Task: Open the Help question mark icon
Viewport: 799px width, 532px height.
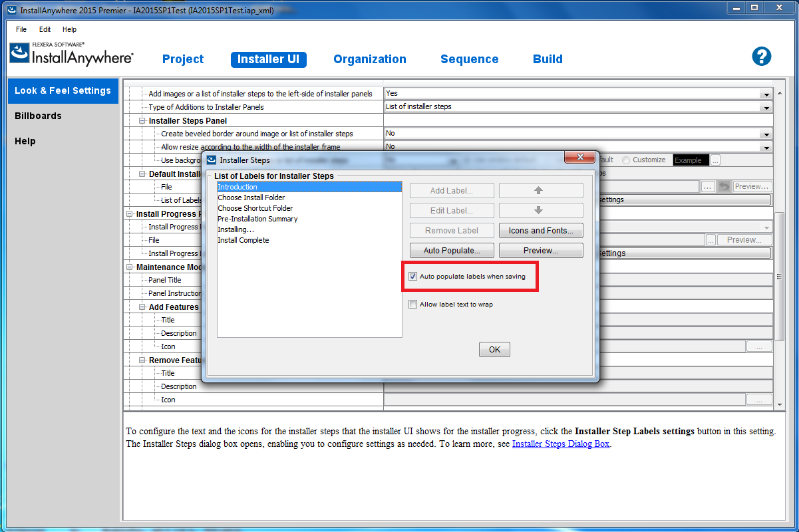Action: pos(761,56)
